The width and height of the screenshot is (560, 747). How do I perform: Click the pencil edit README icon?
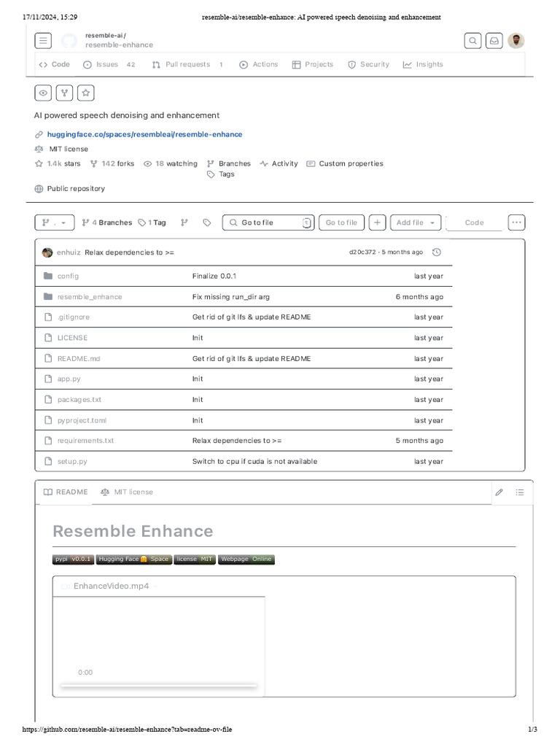coord(499,492)
